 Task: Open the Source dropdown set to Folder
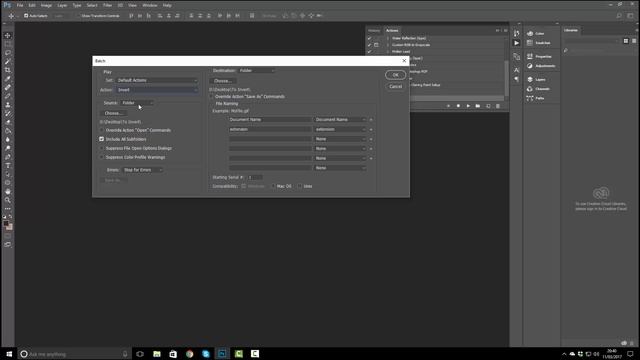[x=138, y=103]
